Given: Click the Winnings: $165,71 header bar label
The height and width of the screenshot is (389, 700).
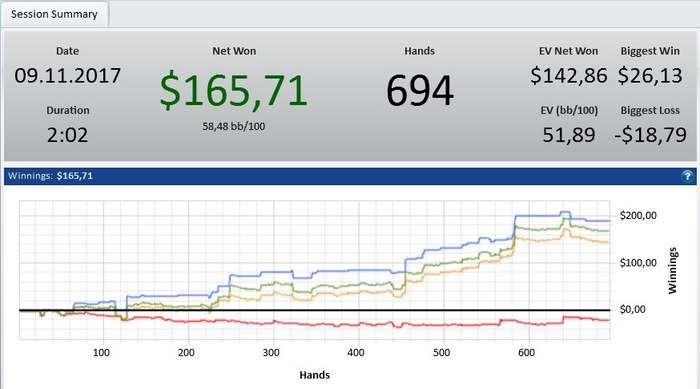Looking at the screenshot, I should point(50,176).
